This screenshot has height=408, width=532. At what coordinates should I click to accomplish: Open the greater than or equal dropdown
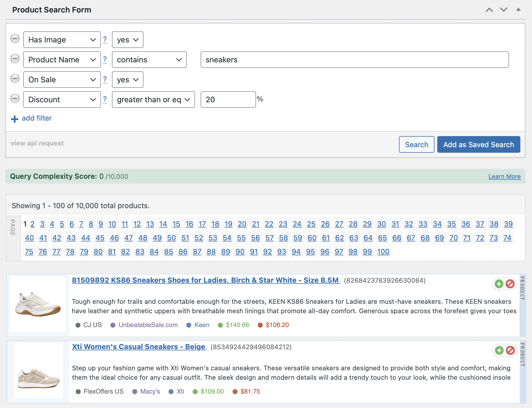point(153,100)
